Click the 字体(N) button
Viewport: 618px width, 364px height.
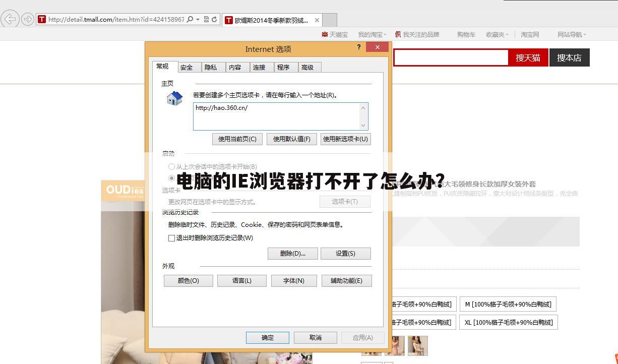(x=294, y=281)
